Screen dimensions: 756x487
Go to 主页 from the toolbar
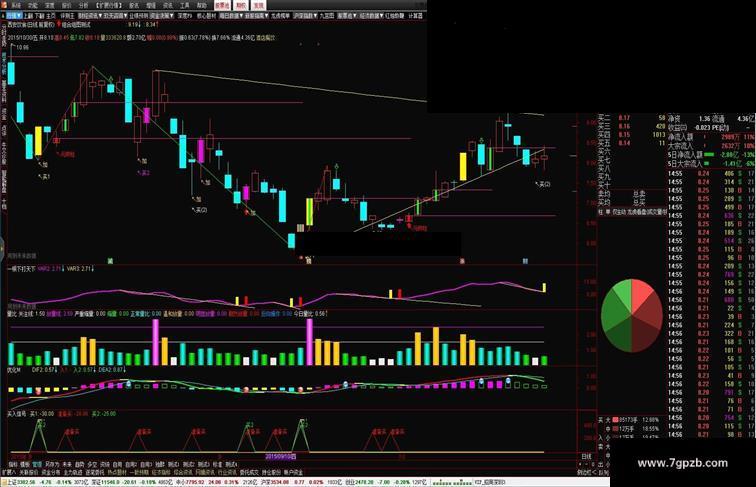51,16
